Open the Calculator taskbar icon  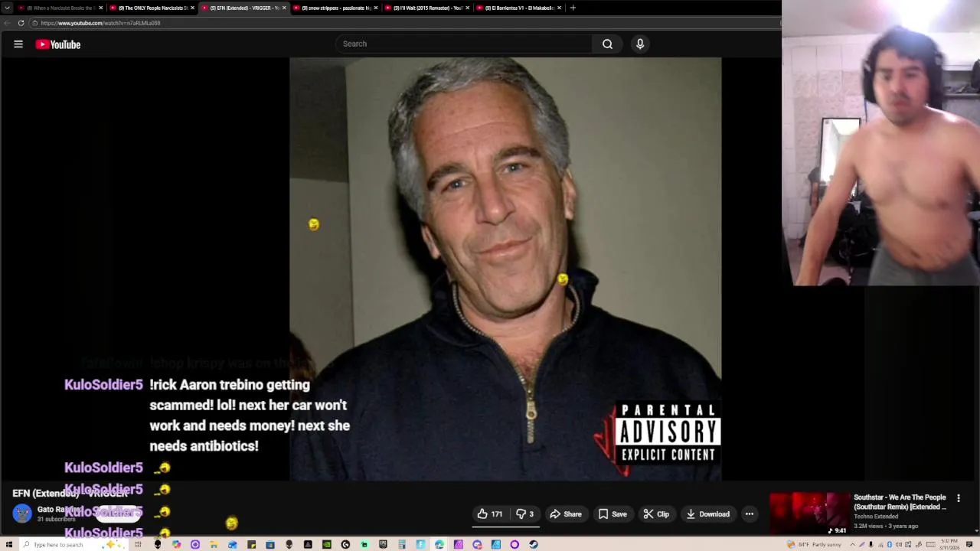click(402, 544)
